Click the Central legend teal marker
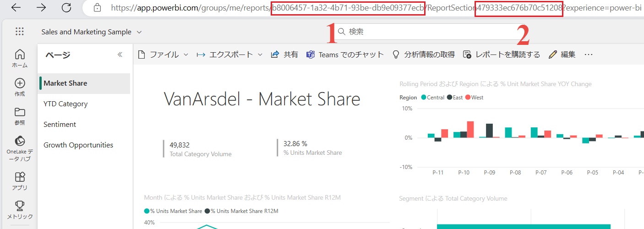Viewport: 644px width, 229px height. click(x=424, y=98)
